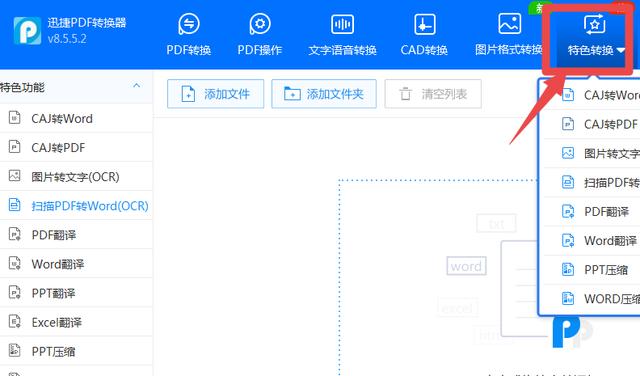Choose PDF翻译 text in dropdown menu
640x376 pixels.
coord(607,211)
